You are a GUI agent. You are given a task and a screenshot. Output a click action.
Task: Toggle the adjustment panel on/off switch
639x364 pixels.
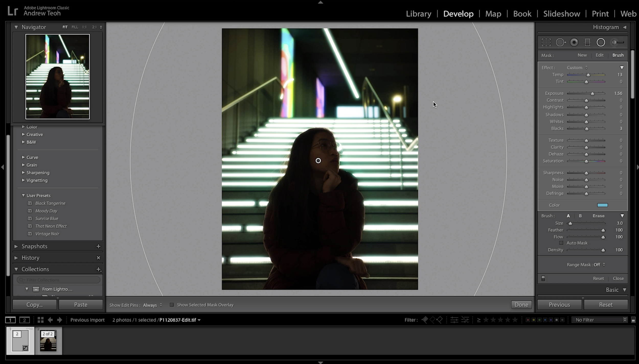[543, 278]
